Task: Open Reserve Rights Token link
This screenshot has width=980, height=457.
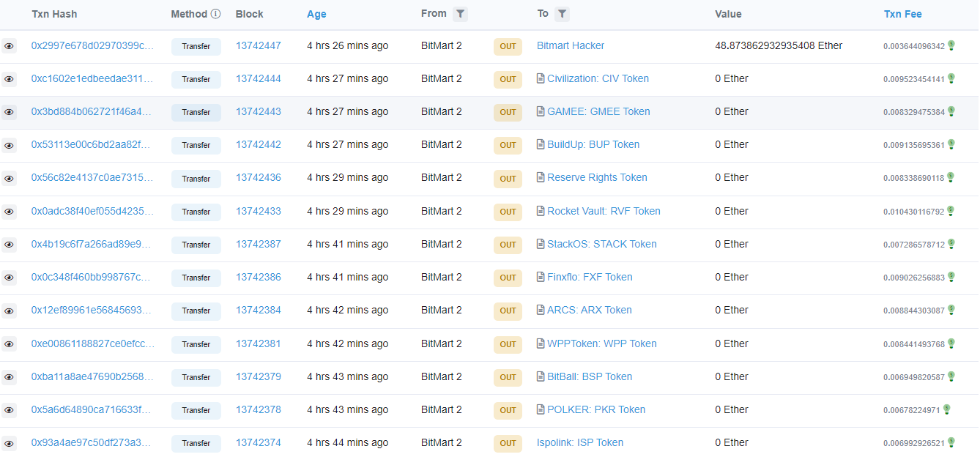Action: click(597, 177)
